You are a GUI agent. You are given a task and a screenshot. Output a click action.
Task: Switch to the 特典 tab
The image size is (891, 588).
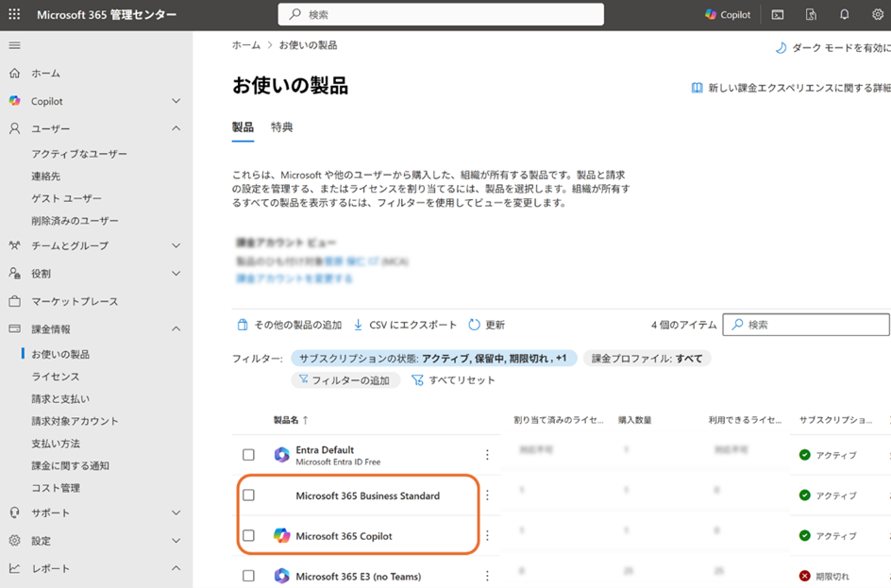[282, 127]
